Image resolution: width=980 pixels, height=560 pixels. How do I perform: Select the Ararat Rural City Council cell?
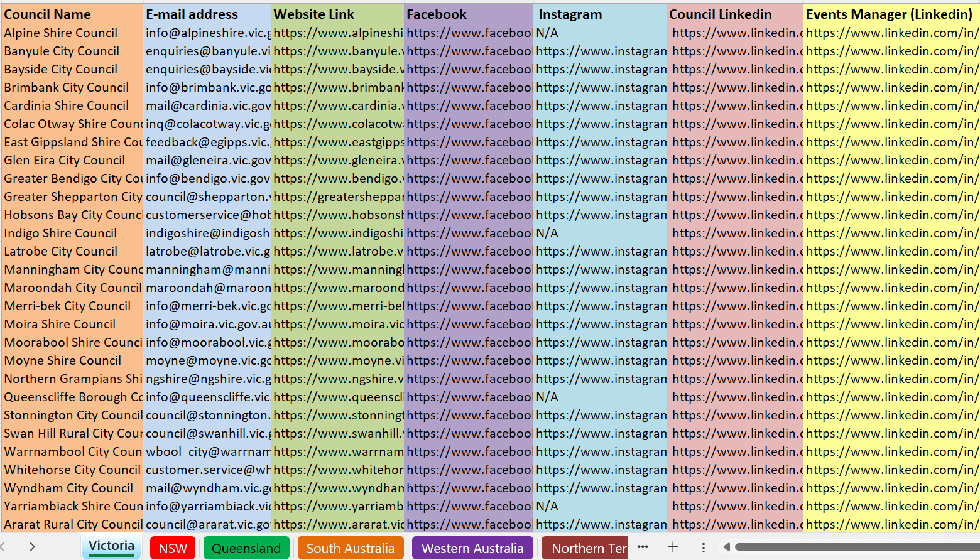tap(72, 524)
